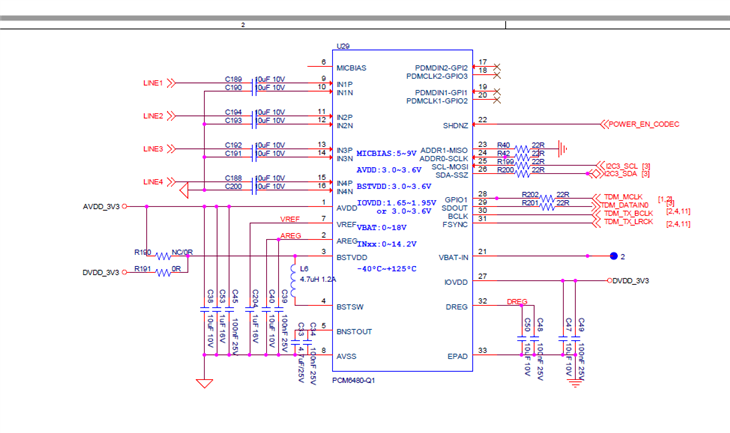Click the C193 capacitor designator
This screenshot has height=433, width=730.
point(233,121)
